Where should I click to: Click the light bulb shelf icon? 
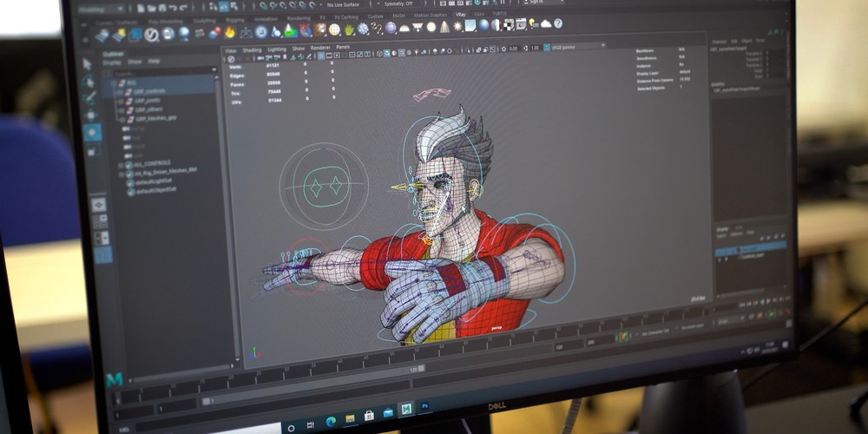coord(533,23)
